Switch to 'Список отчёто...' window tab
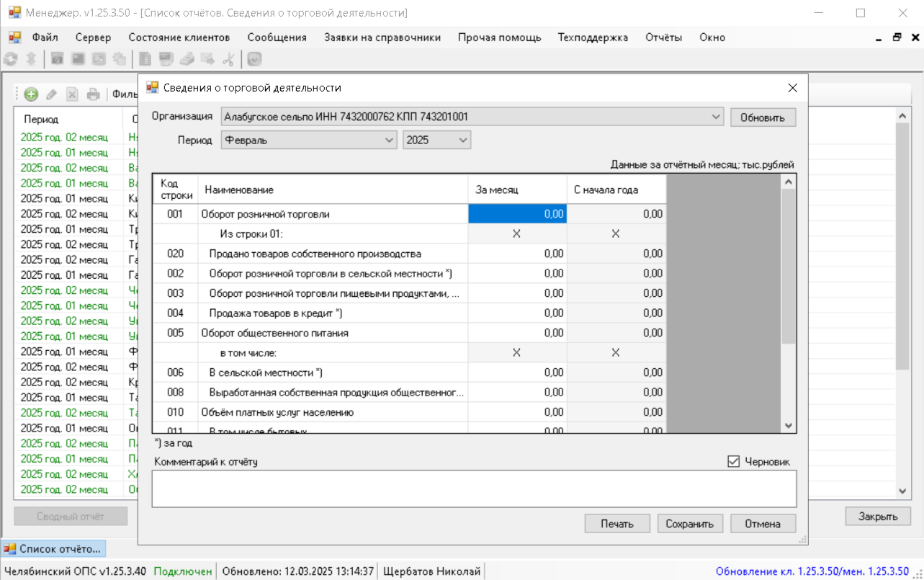The height and width of the screenshot is (580, 924). pos(54,549)
